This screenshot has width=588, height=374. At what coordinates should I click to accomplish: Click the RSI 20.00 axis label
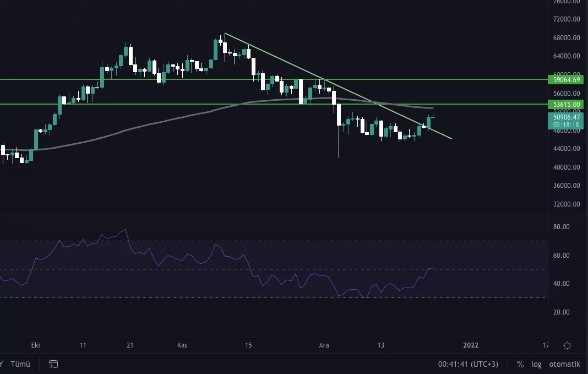click(x=561, y=312)
